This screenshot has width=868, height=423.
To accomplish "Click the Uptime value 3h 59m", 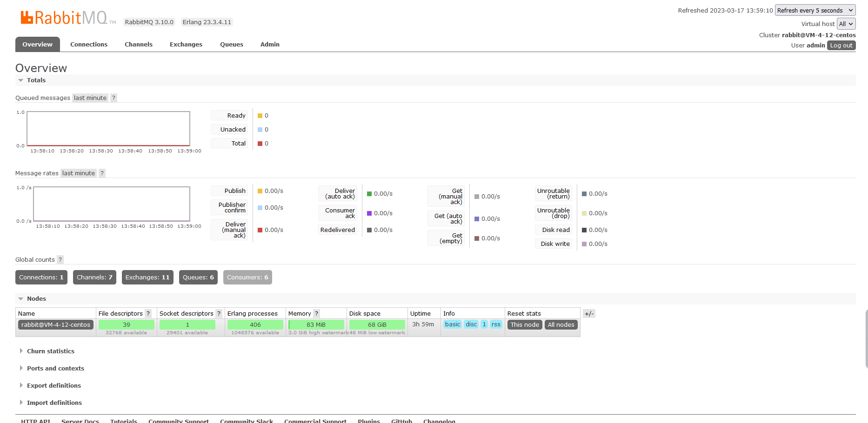I will (423, 324).
